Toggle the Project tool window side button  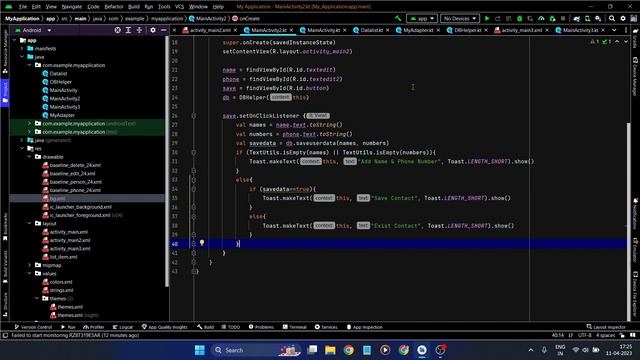(x=5, y=93)
